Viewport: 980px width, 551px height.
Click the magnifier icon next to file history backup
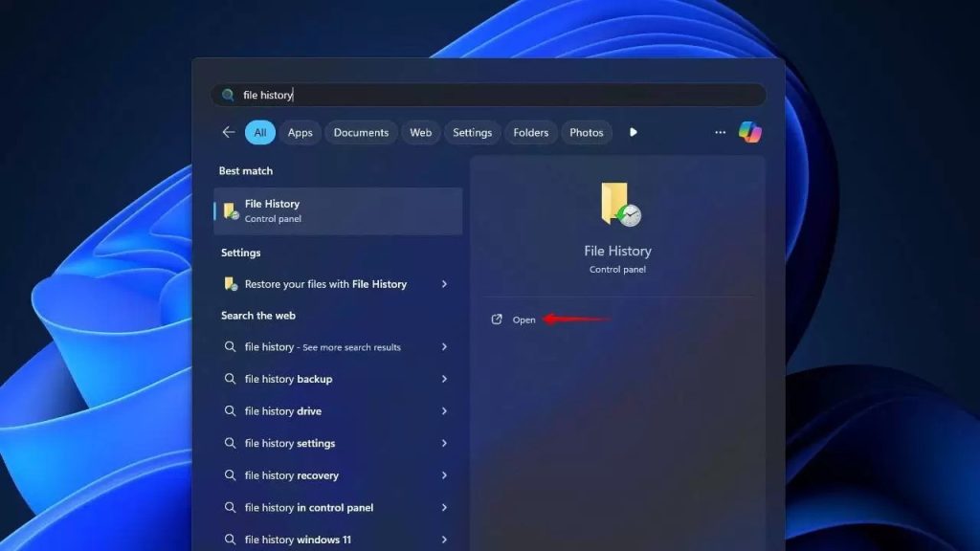[x=230, y=379]
